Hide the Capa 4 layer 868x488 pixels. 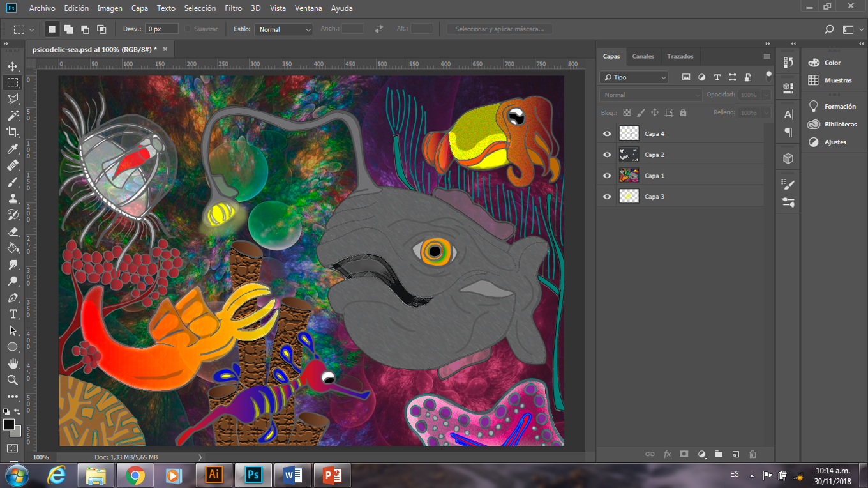tap(607, 134)
